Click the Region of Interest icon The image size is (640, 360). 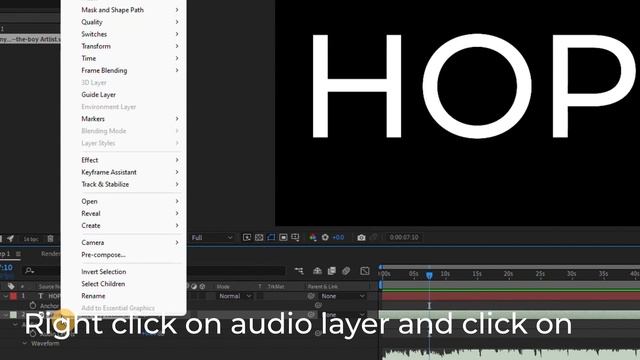point(283,237)
